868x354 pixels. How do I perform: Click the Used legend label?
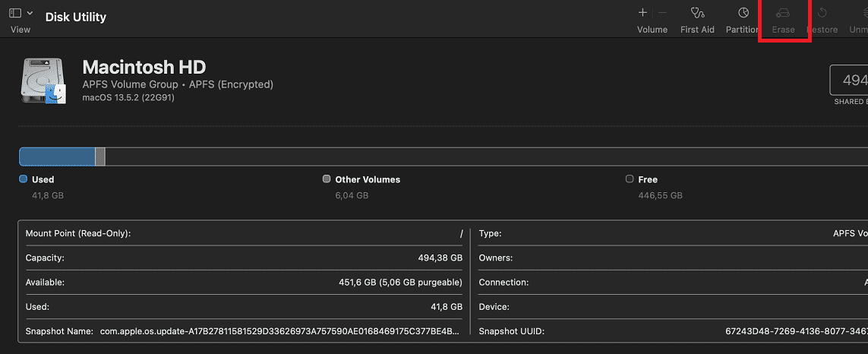pos(43,179)
